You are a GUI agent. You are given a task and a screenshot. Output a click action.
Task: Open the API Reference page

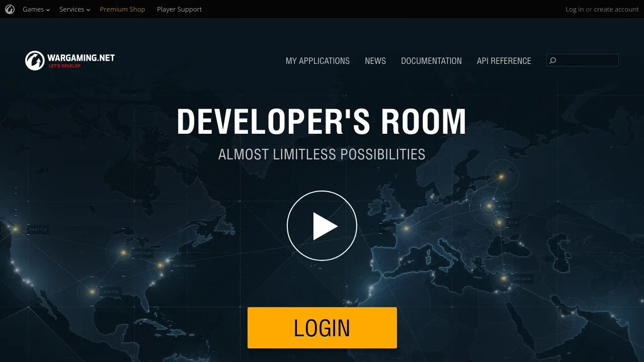pos(504,61)
